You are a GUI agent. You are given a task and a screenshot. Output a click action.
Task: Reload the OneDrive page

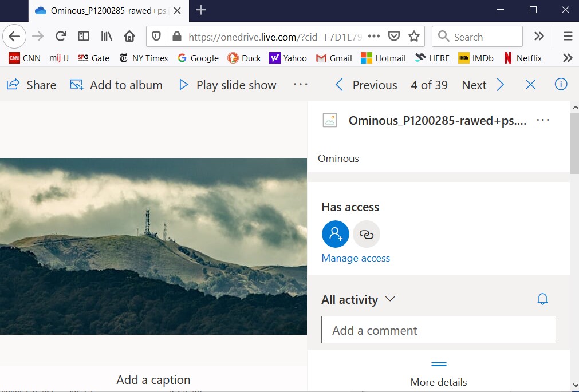pyautogui.click(x=61, y=36)
